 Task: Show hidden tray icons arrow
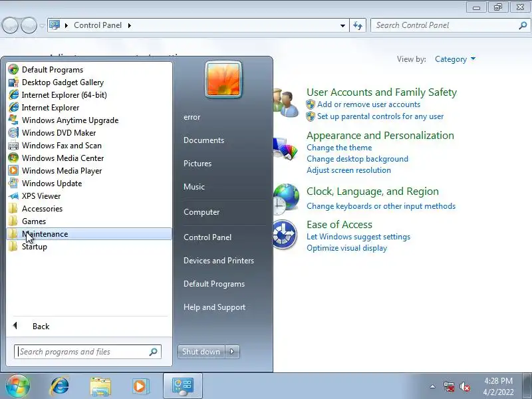click(x=433, y=386)
